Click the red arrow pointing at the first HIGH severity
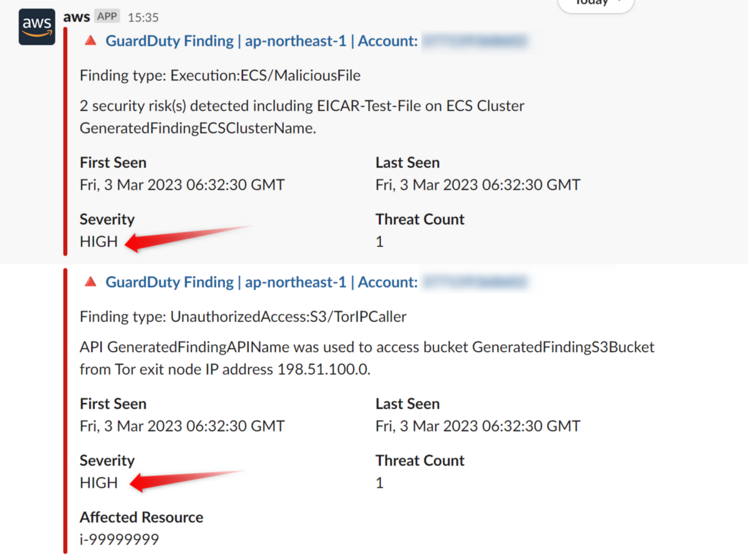The width and height of the screenshot is (748, 560). (x=184, y=237)
